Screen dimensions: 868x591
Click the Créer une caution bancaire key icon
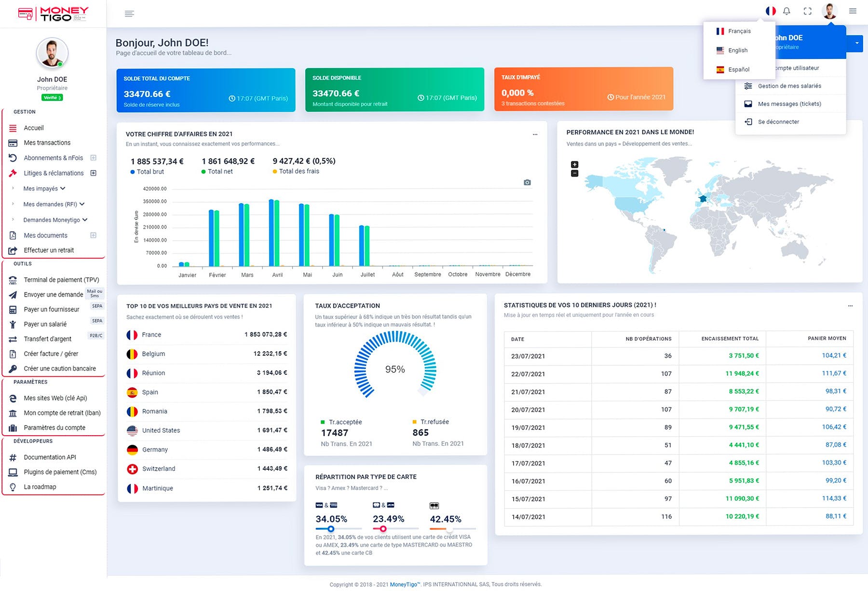coord(13,369)
